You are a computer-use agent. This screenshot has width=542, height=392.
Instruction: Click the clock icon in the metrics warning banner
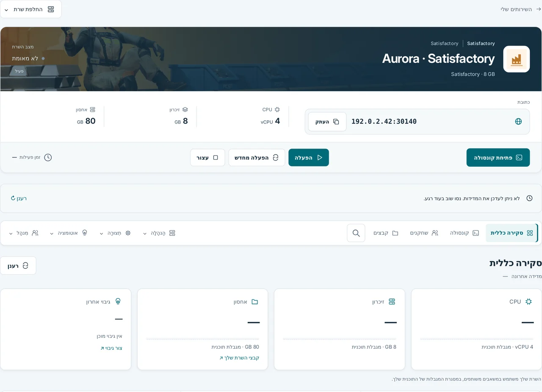(x=529, y=199)
